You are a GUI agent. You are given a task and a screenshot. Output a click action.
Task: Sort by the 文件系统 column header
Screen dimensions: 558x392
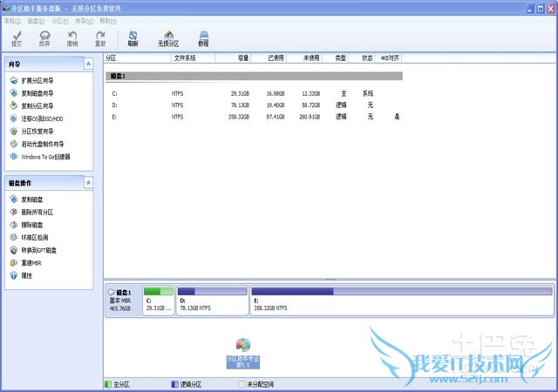click(x=194, y=58)
